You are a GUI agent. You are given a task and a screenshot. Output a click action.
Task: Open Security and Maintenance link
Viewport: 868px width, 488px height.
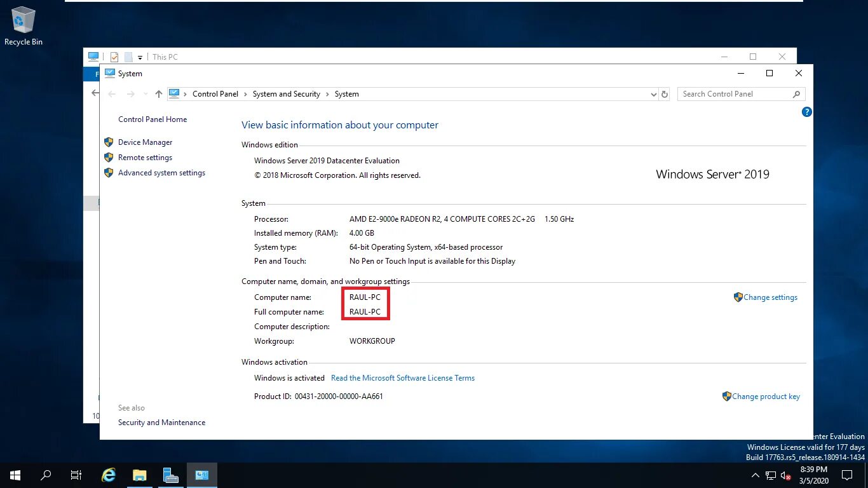point(161,423)
